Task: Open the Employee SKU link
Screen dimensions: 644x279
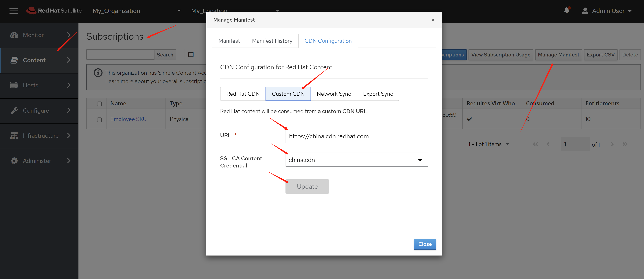Action: 128,119
